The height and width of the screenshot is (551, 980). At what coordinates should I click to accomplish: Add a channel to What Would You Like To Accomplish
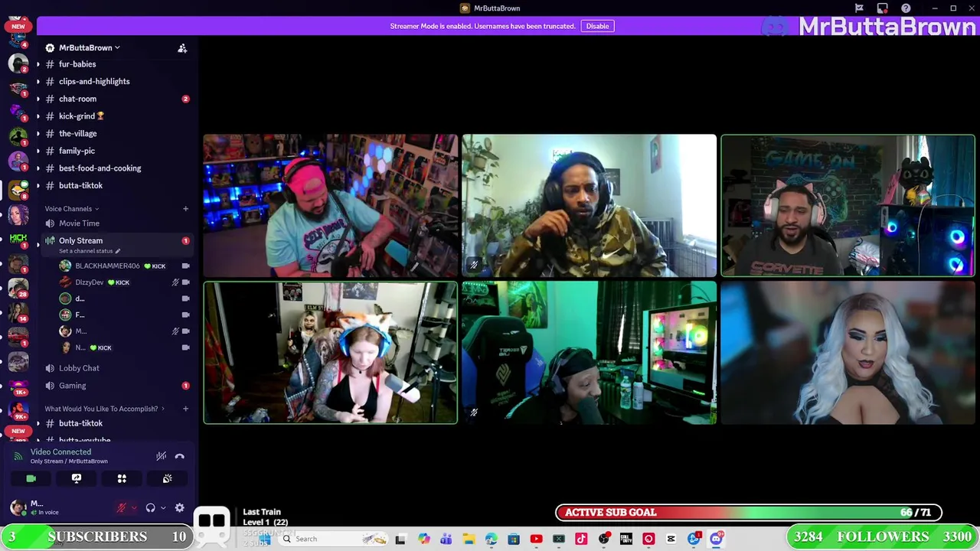(x=185, y=409)
